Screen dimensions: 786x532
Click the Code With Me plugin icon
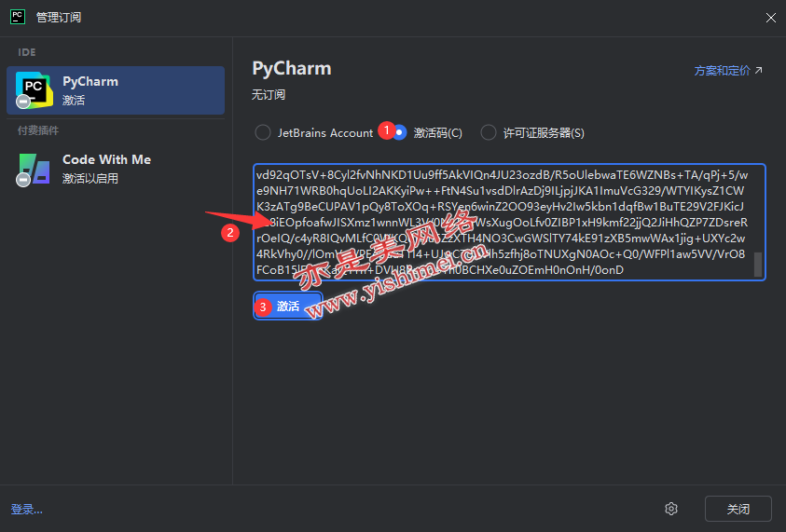(34, 170)
